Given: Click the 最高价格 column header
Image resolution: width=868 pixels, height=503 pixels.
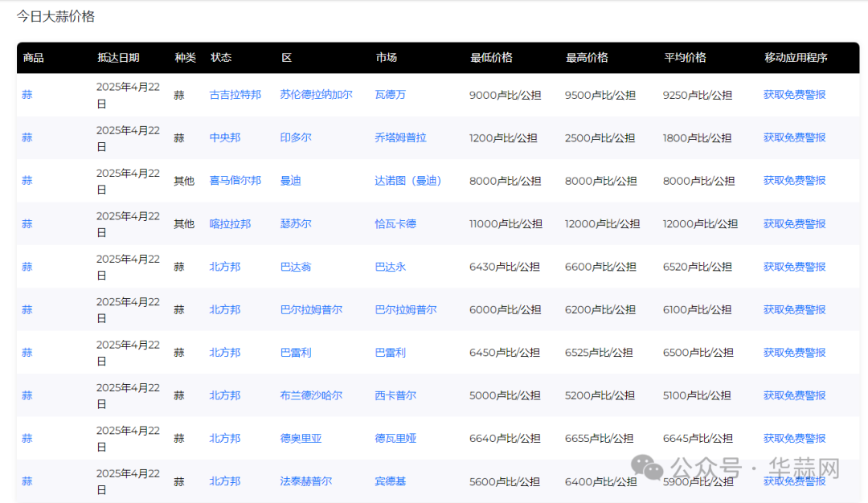Looking at the screenshot, I should tap(587, 58).
